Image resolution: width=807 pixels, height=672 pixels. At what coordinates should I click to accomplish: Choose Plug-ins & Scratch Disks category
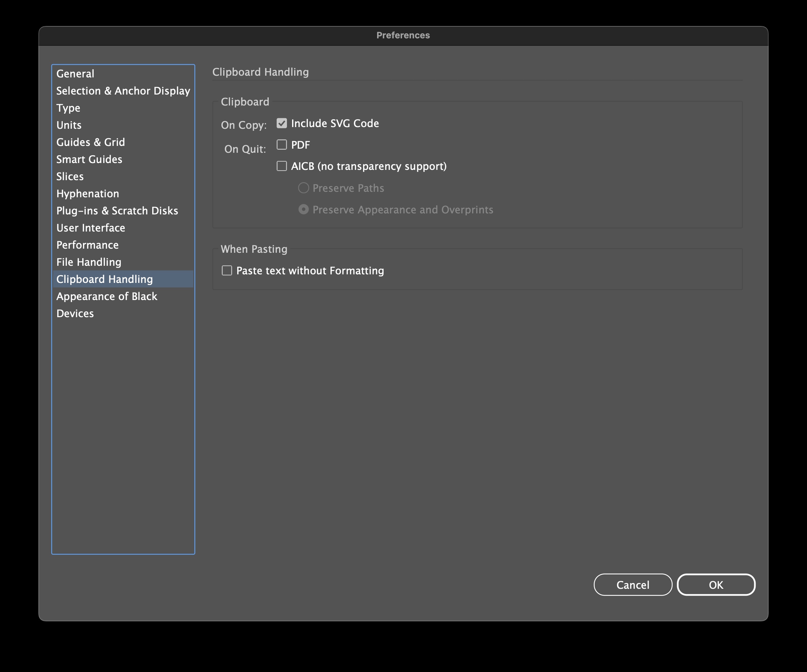tap(117, 211)
